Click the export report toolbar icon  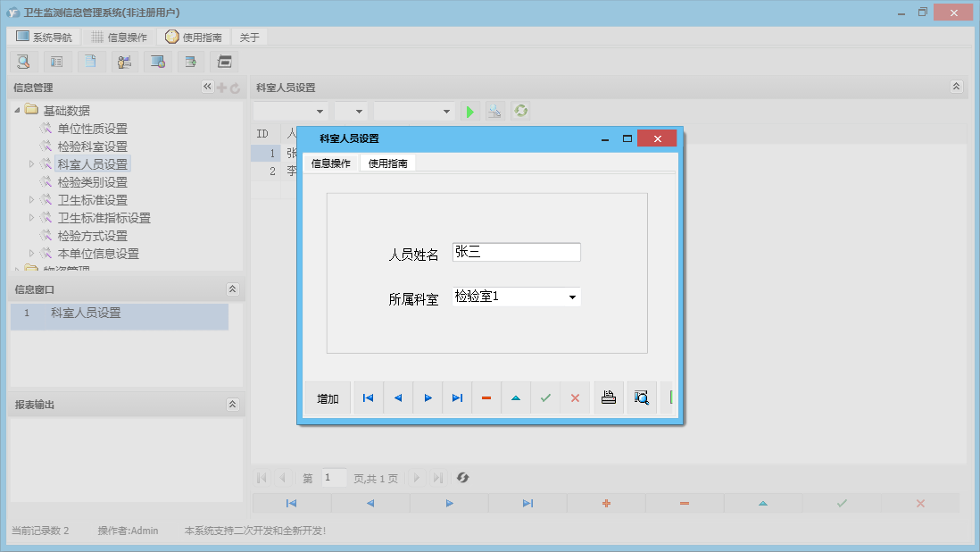(x=190, y=61)
